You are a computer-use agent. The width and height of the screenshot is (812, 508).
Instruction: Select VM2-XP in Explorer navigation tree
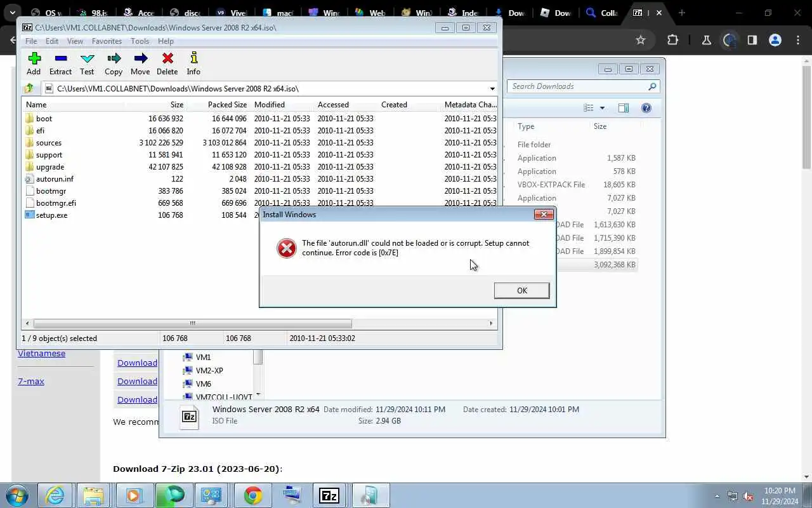pos(209,371)
